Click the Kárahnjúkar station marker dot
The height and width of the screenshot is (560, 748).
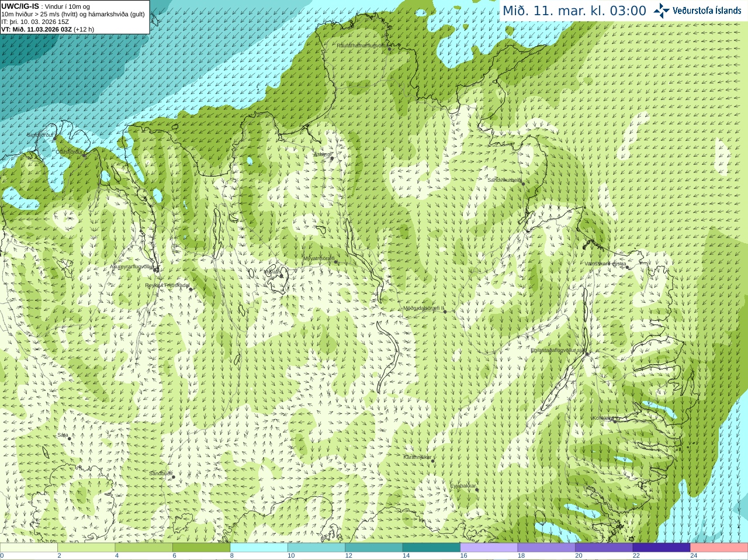tap(433, 461)
